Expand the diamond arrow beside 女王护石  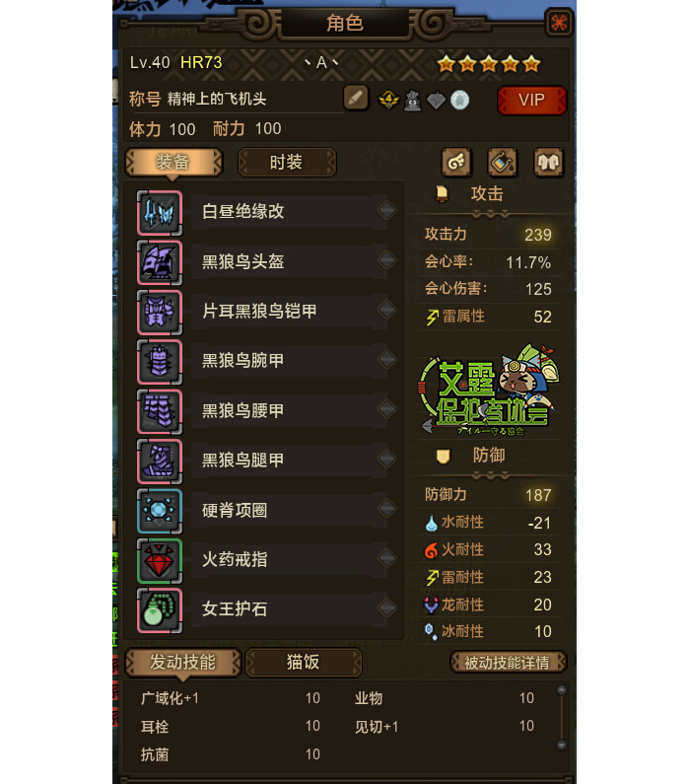click(x=386, y=608)
